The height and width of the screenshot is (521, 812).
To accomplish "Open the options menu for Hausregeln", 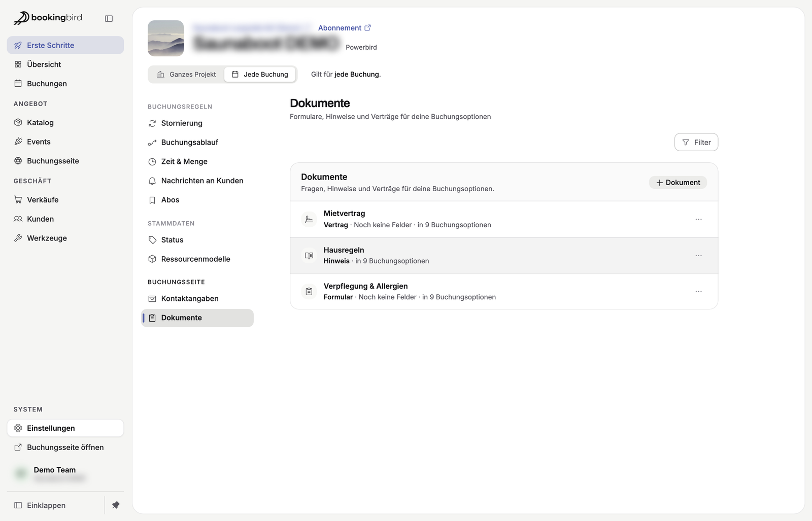I will coord(699,255).
